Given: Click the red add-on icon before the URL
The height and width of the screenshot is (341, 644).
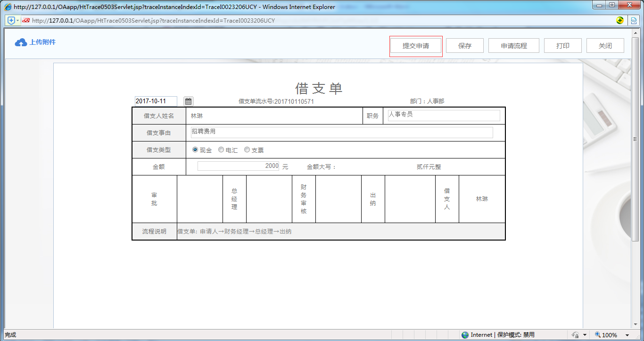Looking at the screenshot, I should pyautogui.click(x=26, y=20).
